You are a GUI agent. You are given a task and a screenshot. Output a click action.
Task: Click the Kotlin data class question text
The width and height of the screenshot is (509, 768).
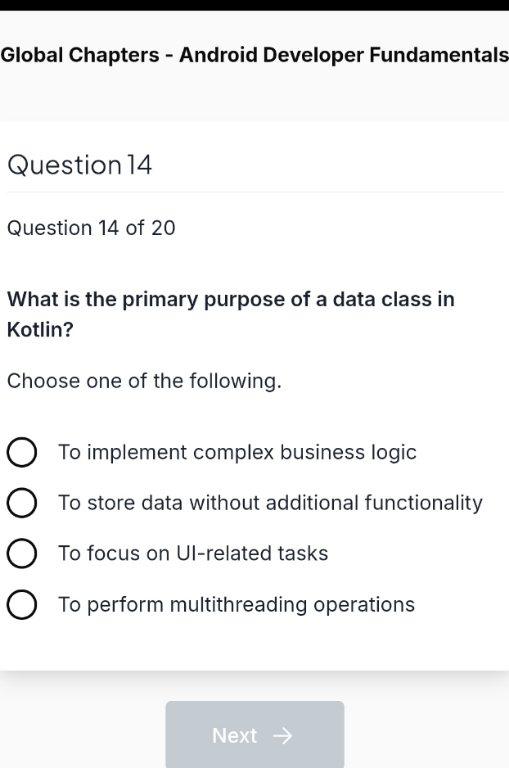[x=231, y=314]
